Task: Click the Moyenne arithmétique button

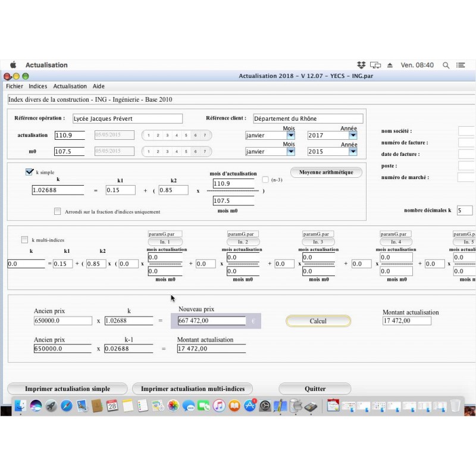Action: coord(326,172)
